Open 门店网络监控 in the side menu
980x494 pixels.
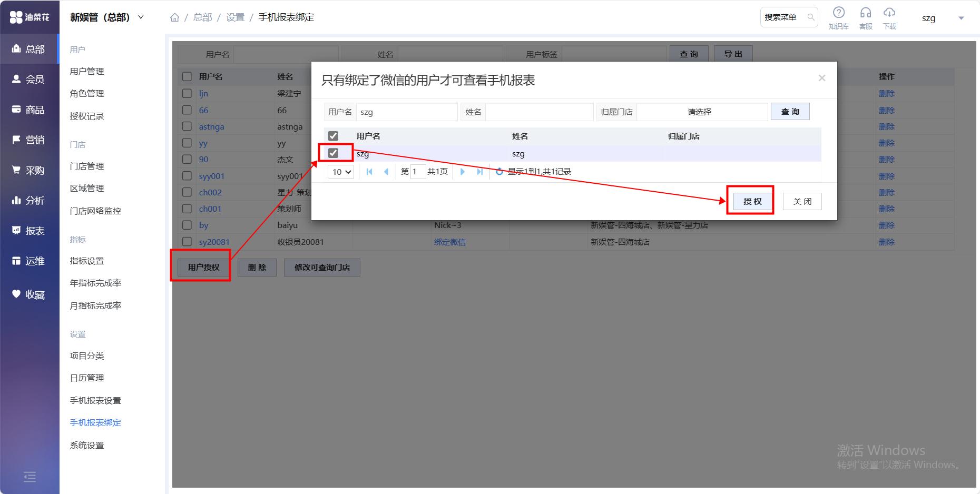(x=95, y=211)
